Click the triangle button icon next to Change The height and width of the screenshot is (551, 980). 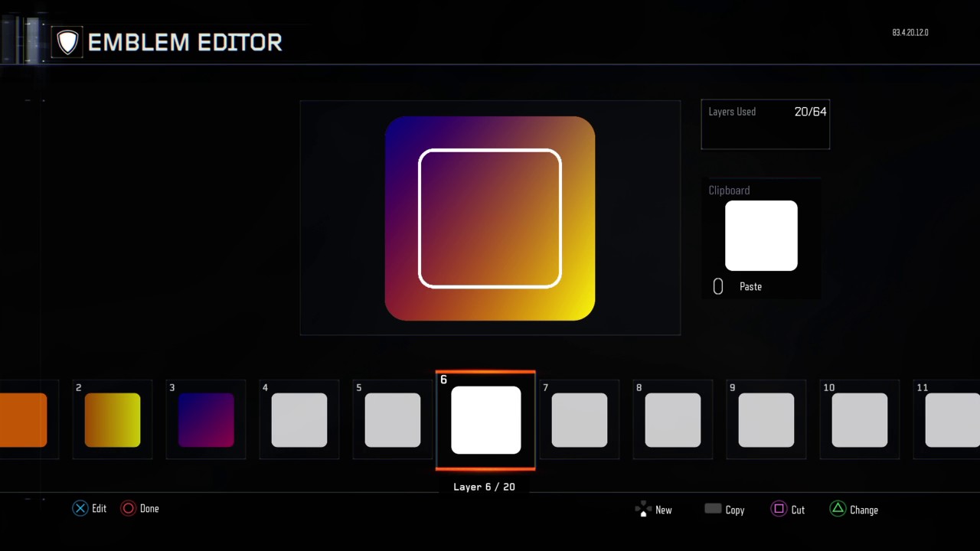(x=838, y=509)
